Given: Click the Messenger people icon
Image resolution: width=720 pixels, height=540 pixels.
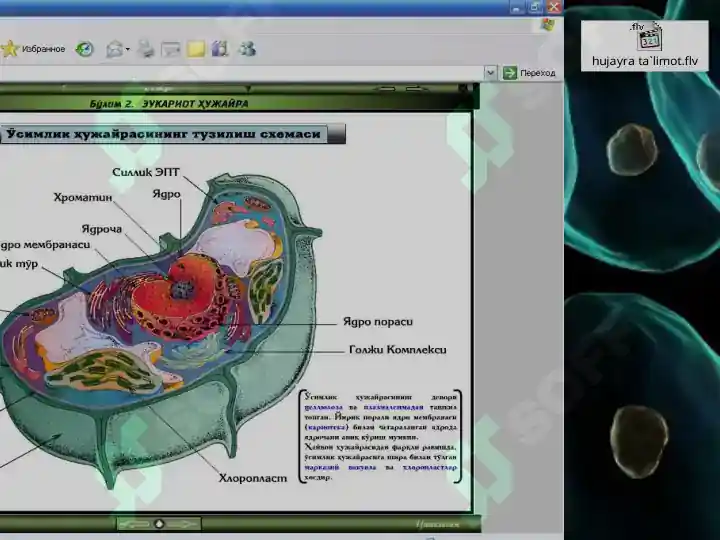Looking at the screenshot, I should 247,49.
